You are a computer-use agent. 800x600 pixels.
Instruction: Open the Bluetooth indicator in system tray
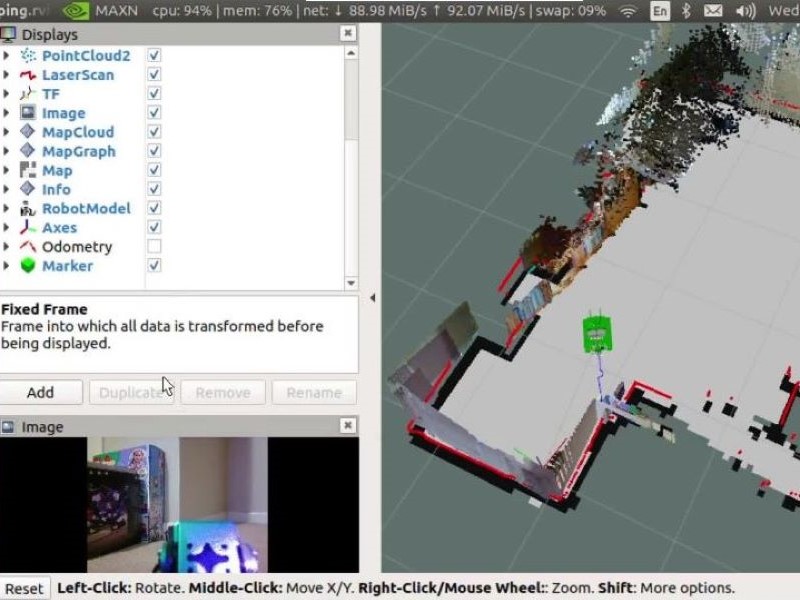pos(686,11)
